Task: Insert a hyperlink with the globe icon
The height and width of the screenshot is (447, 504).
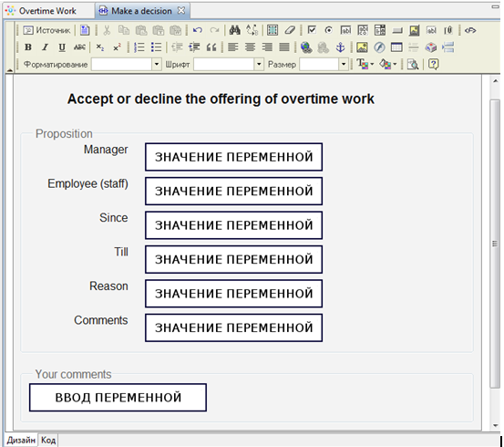Action: pyautogui.click(x=306, y=47)
